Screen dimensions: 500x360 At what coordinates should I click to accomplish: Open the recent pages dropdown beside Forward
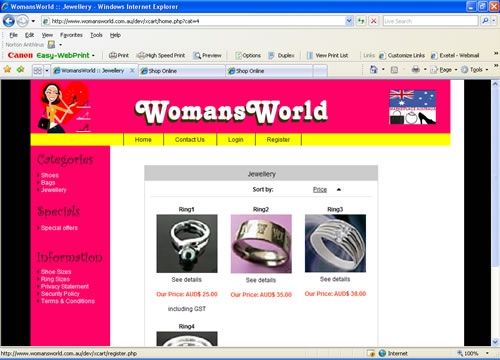tap(33, 21)
